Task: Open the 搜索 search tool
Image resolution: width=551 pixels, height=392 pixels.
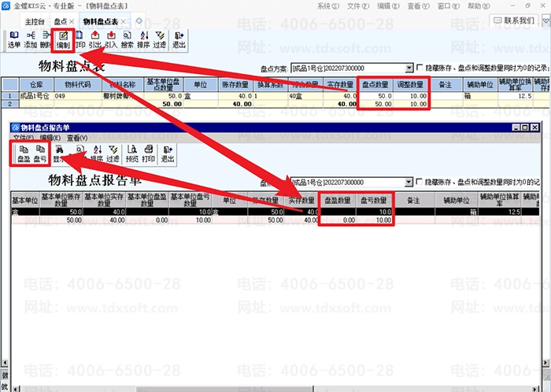Action: [128, 39]
